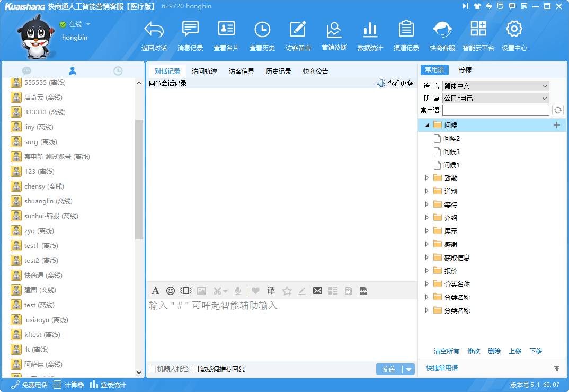Screen dimensions: 569x392
Task: Expand the 致歉 folder in tree
Action: point(427,178)
